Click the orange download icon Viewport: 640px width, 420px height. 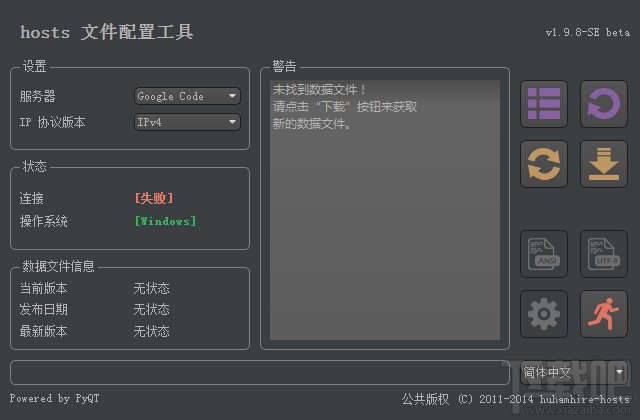coord(603,163)
